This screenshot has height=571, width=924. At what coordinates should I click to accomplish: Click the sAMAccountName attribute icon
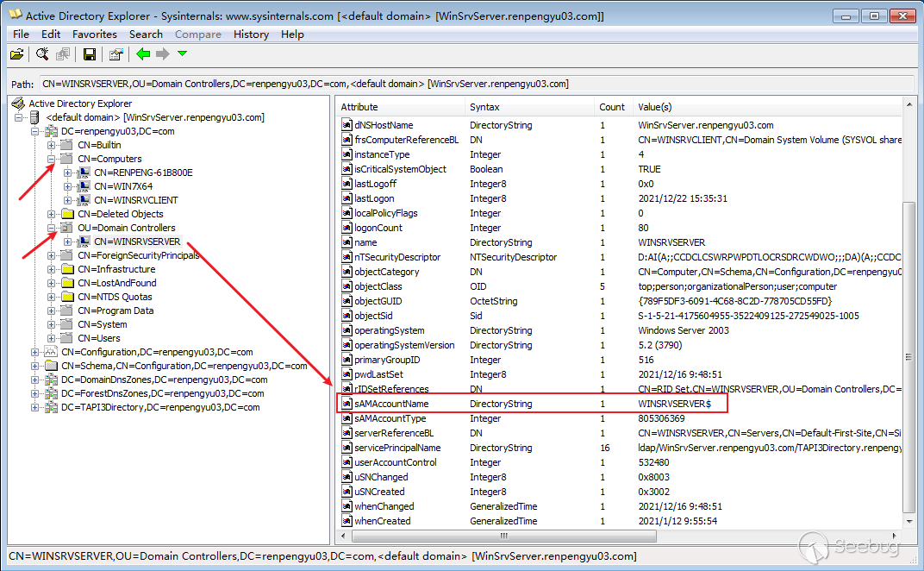point(347,404)
